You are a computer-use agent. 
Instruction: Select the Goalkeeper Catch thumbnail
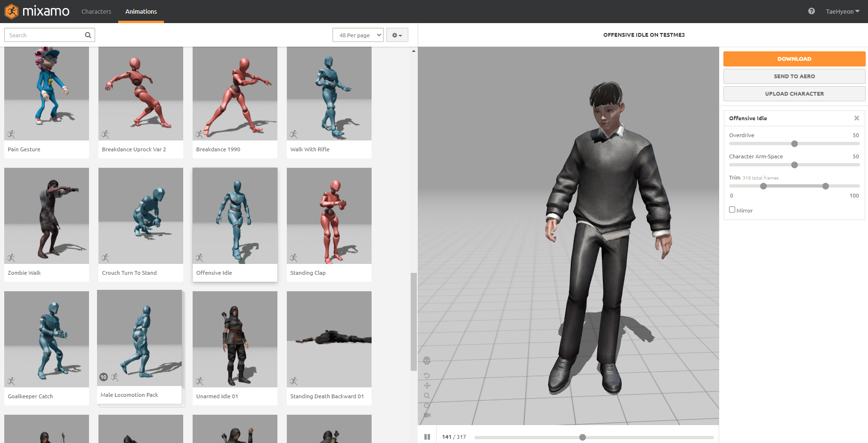point(47,339)
